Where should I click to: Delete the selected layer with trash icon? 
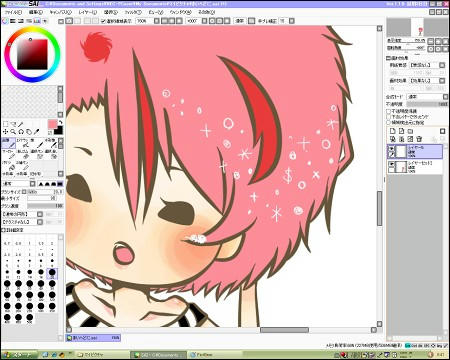click(x=419, y=139)
